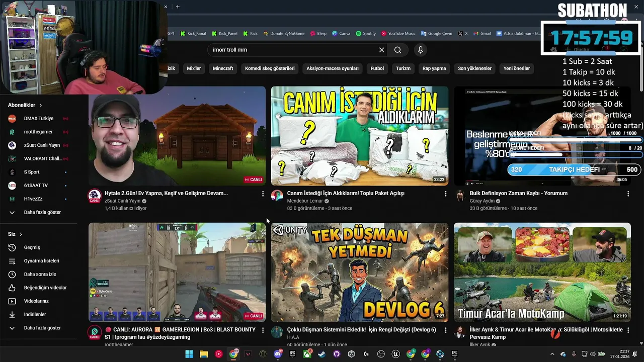Expand the Abonelikler section header
The height and width of the screenshot is (362, 644).
(25, 105)
